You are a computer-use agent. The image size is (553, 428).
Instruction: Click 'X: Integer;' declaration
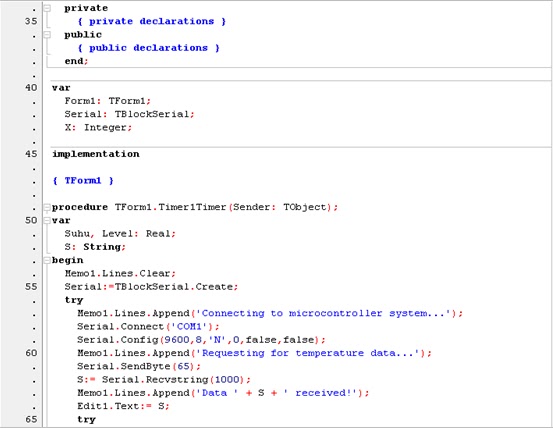(x=98, y=128)
